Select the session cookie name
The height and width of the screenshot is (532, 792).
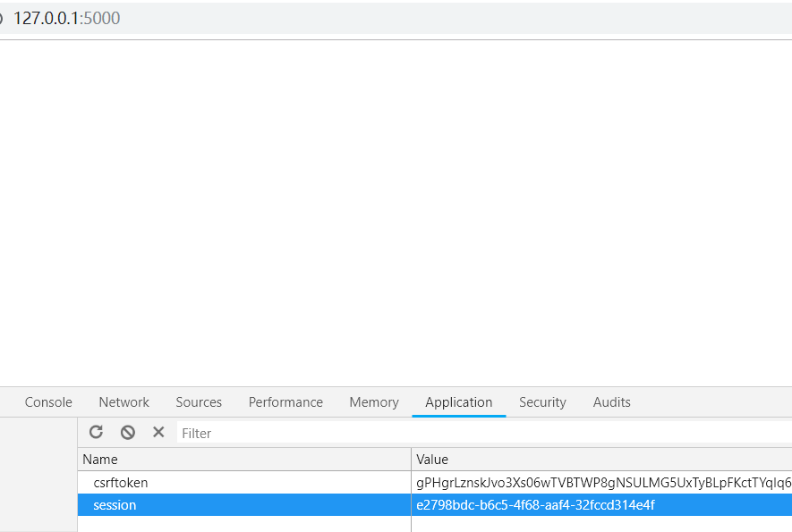click(115, 505)
